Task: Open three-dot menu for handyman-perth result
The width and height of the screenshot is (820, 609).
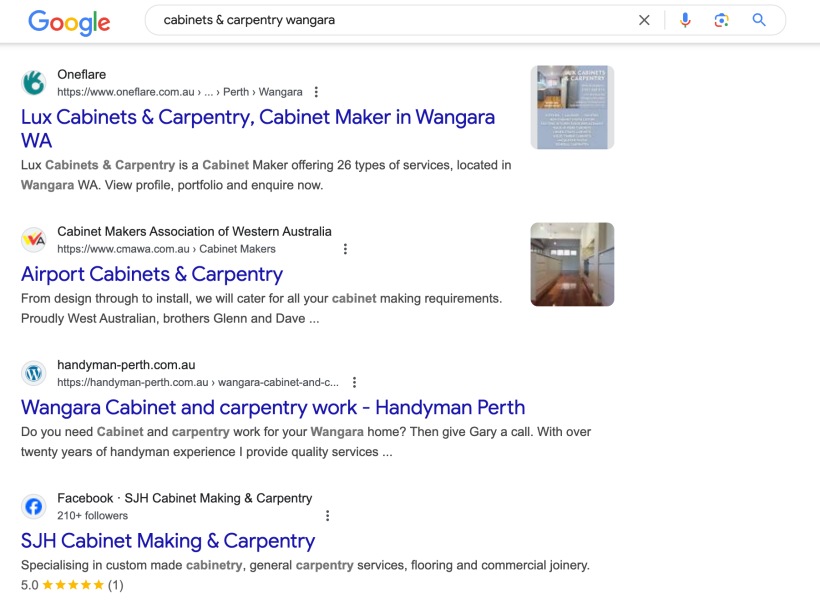Action: (355, 382)
